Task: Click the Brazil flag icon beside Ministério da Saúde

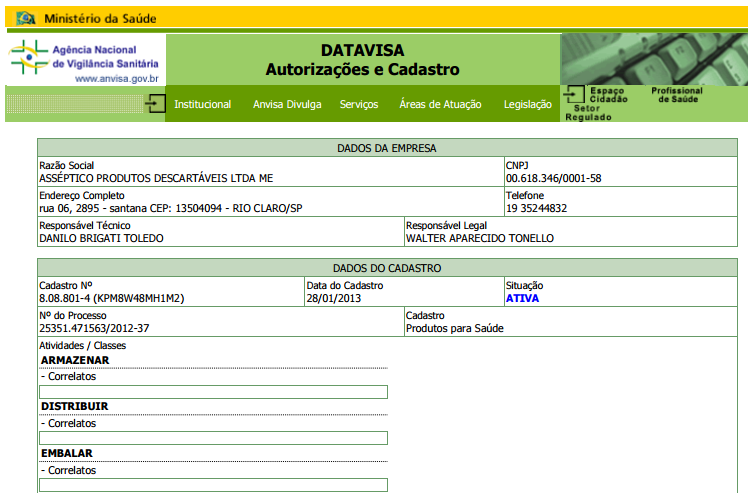Action: pos(26,19)
